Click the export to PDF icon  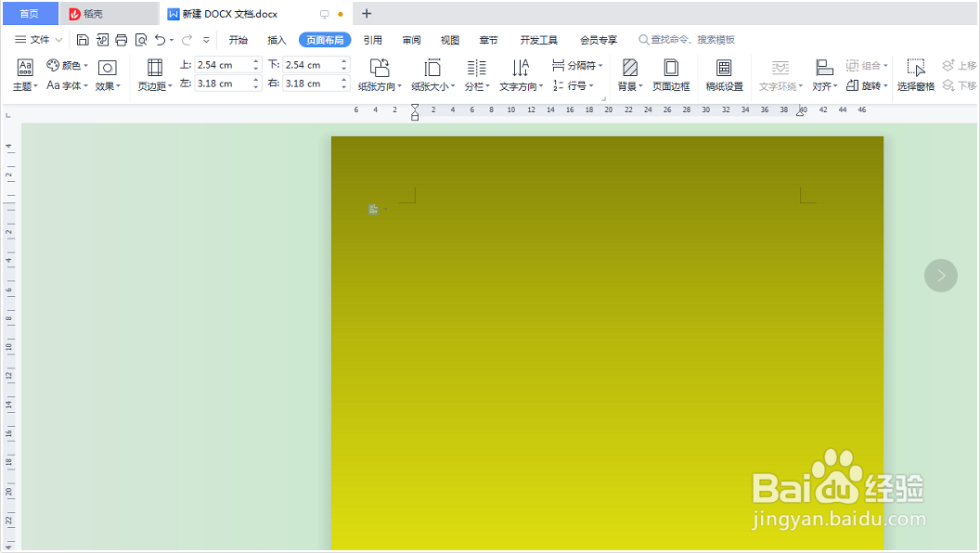click(102, 40)
